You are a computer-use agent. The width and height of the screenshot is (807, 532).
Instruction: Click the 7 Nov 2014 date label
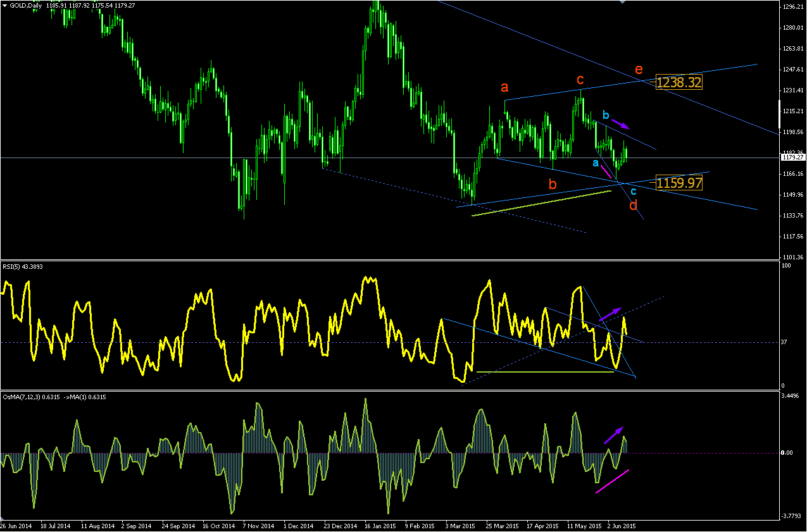(258, 526)
